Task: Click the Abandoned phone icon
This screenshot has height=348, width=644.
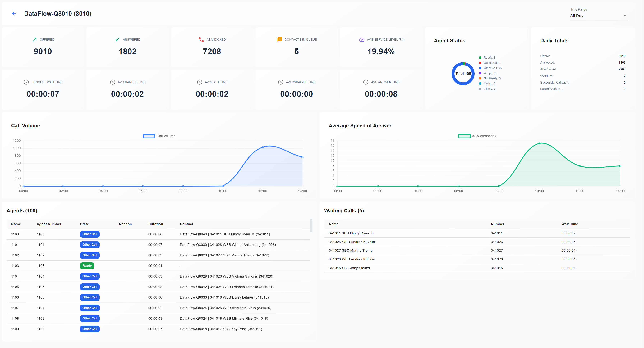Action: click(x=201, y=39)
